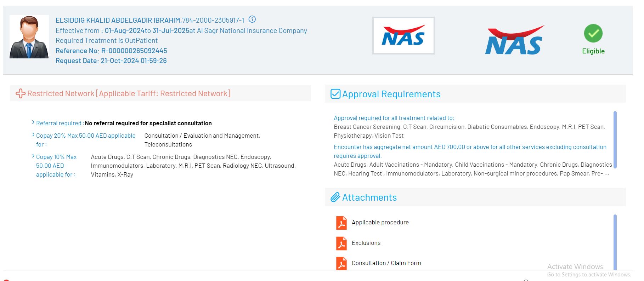This screenshot has height=281, width=644.
Task: Open the Exclusions PDF icon
Action: pyautogui.click(x=341, y=243)
